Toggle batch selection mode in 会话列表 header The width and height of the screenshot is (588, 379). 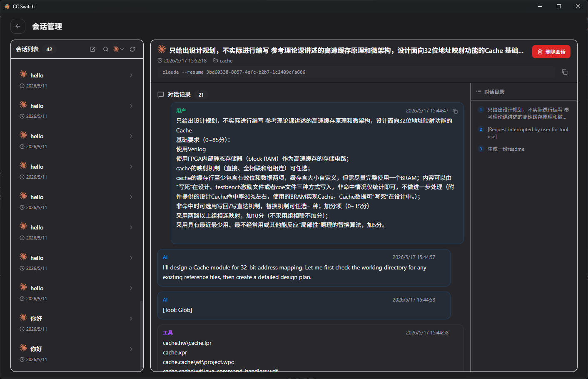pyautogui.click(x=92, y=49)
